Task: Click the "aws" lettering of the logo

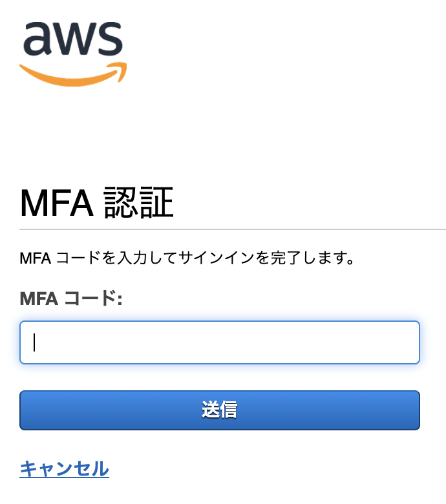Action: click(x=72, y=39)
